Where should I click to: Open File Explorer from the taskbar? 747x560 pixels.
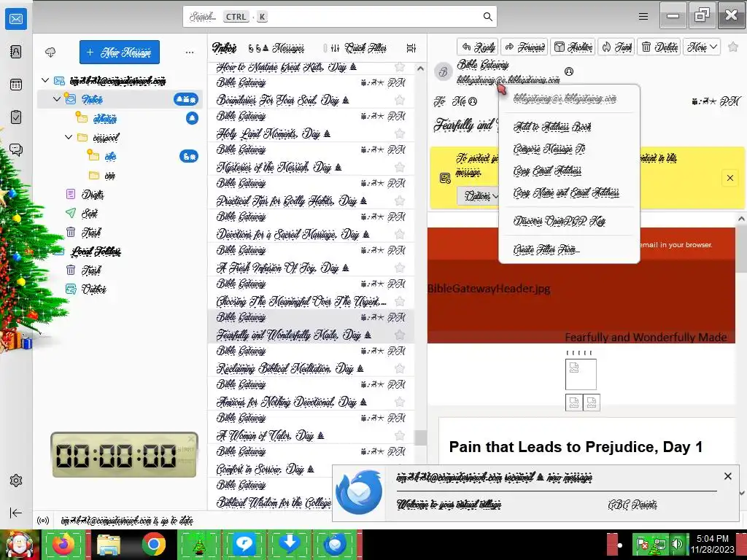pyautogui.click(x=109, y=544)
